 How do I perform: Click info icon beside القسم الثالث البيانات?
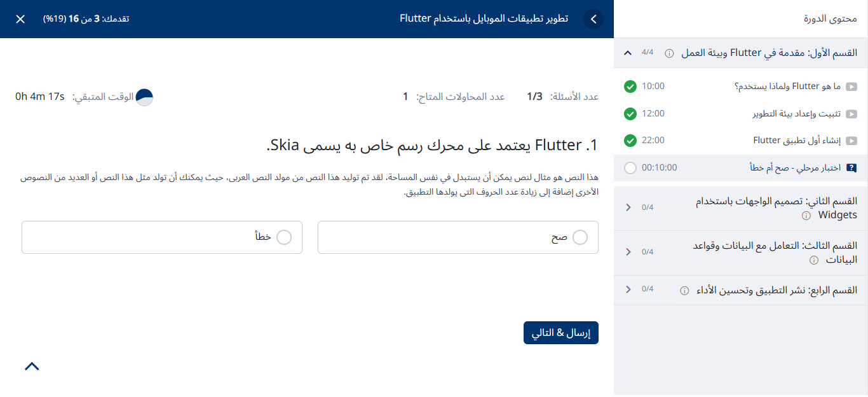(x=813, y=260)
